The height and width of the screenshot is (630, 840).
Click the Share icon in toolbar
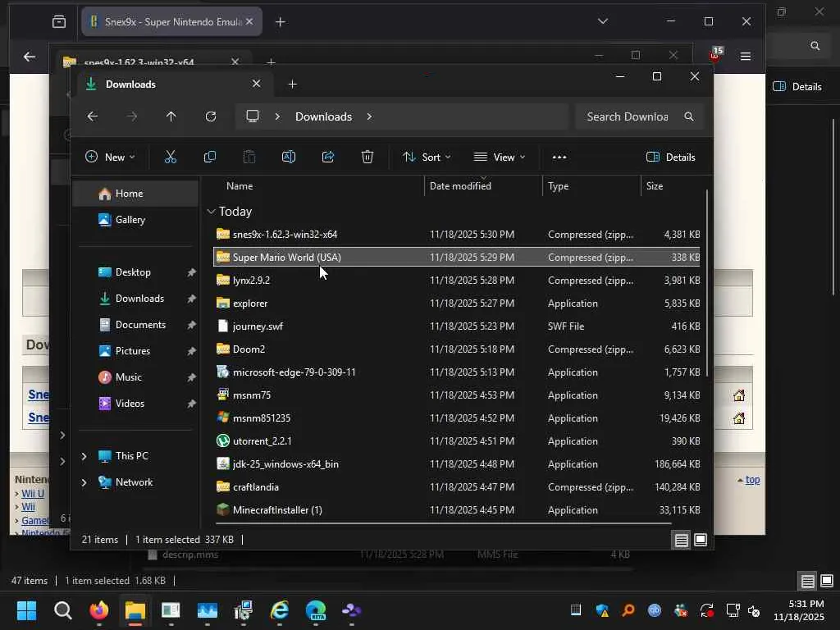coord(328,157)
